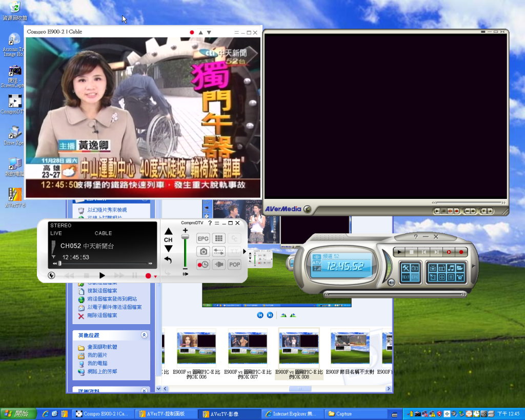This screenshot has width=525, height=420.
Task: Click the record button on AVerTV video window bar
Action: (x=456, y=211)
